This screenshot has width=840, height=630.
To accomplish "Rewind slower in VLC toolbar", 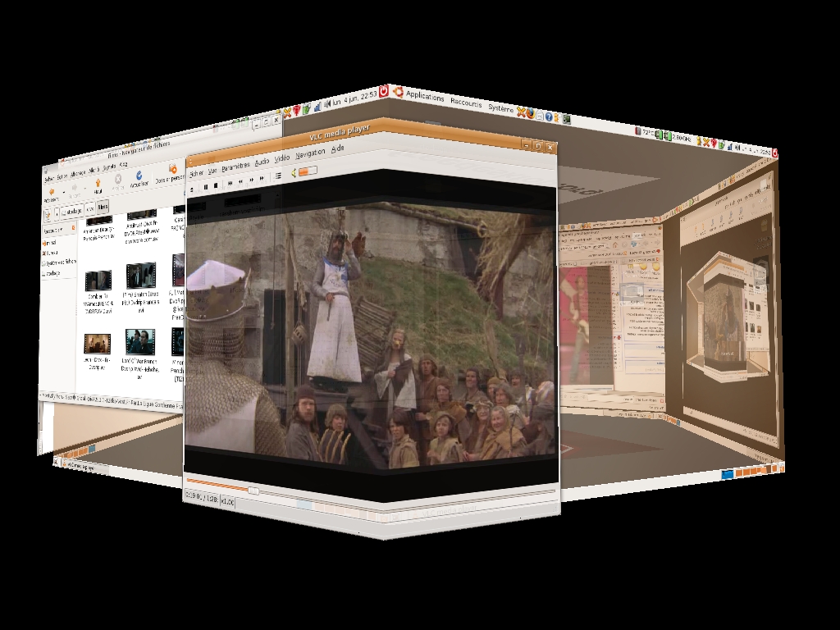I will [x=240, y=182].
